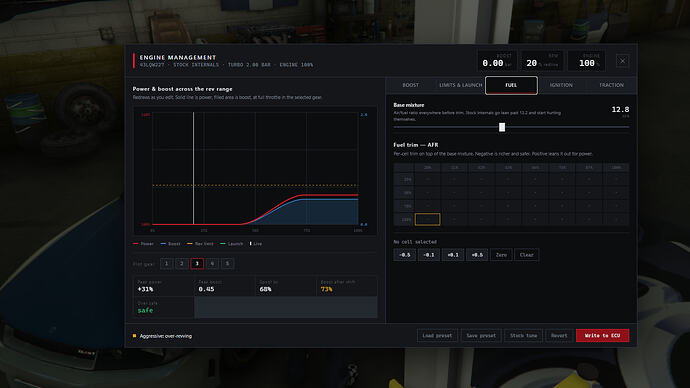Click the 20 RPM readout in header
This screenshot has height=388, width=690.
532,63
